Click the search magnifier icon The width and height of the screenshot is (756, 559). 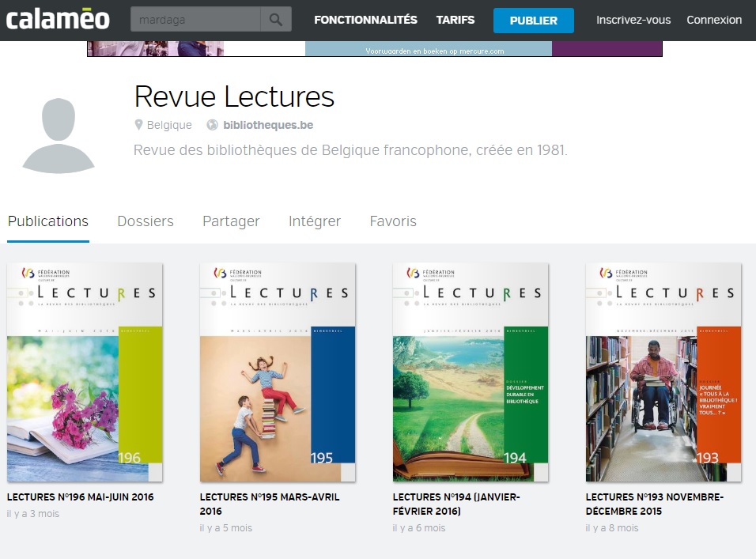tap(276, 19)
